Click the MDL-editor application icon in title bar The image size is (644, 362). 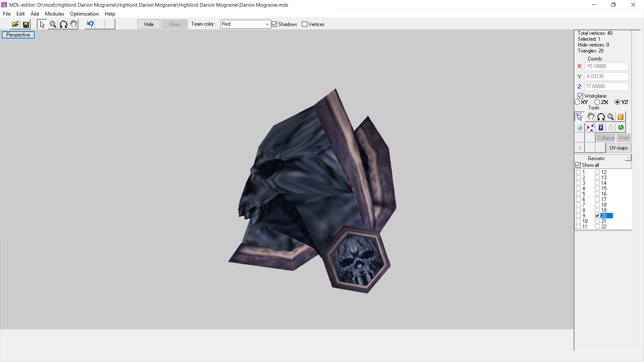coord(4,5)
